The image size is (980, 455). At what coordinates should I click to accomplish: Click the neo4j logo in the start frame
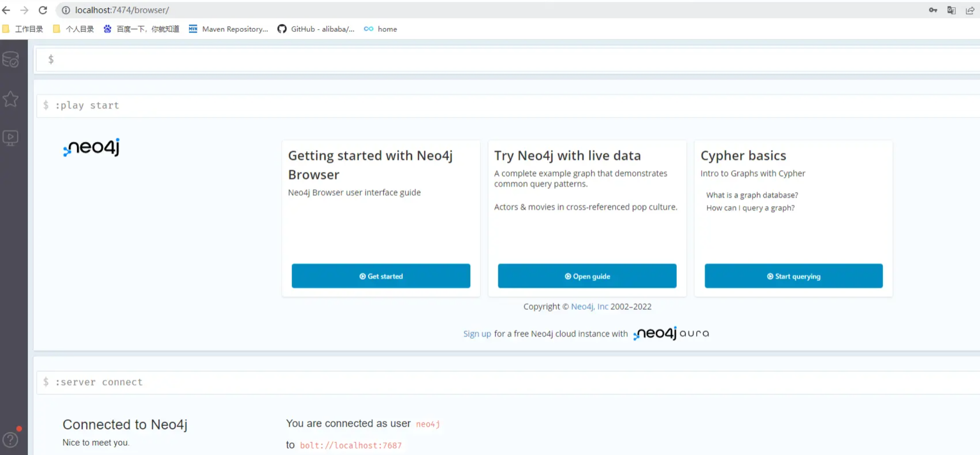point(92,147)
